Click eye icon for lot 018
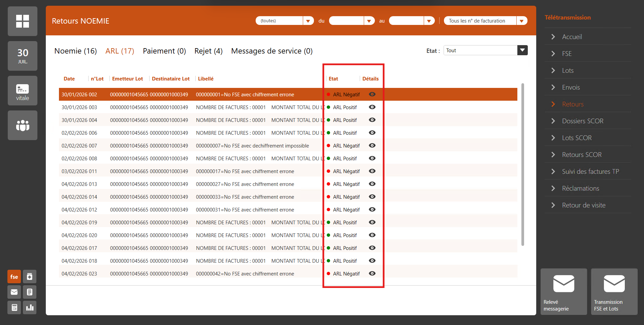Image resolution: width=644 pixels, height=325 pixels. (372, 261)
